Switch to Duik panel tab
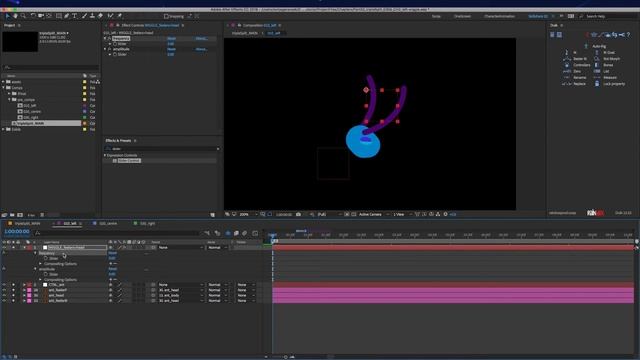The height and width of the screenshot is (360, 640). pos(554,25)
